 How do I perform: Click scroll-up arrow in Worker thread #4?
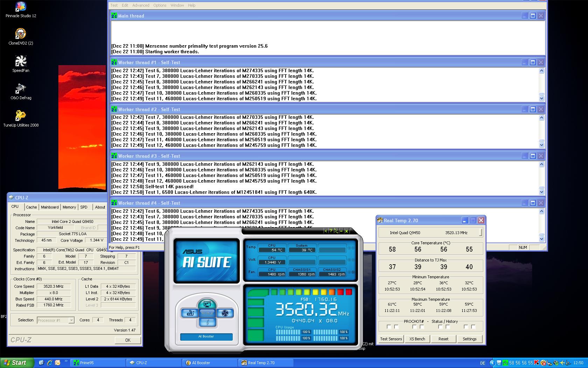(542, 211)
